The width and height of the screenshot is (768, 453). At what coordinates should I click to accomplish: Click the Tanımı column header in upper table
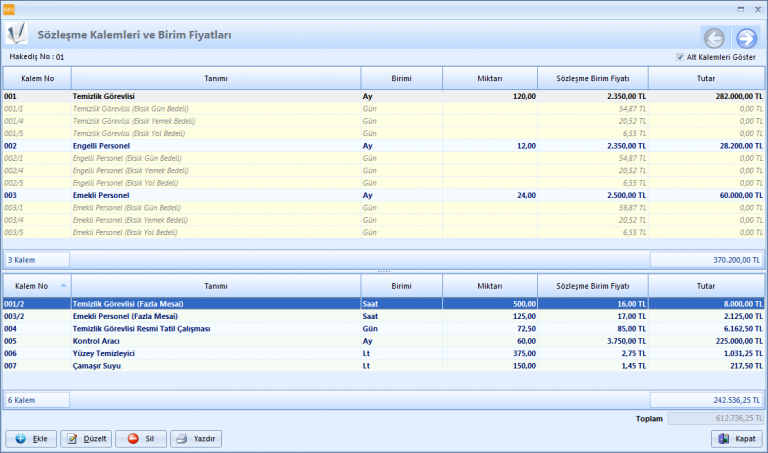(215, 77)
